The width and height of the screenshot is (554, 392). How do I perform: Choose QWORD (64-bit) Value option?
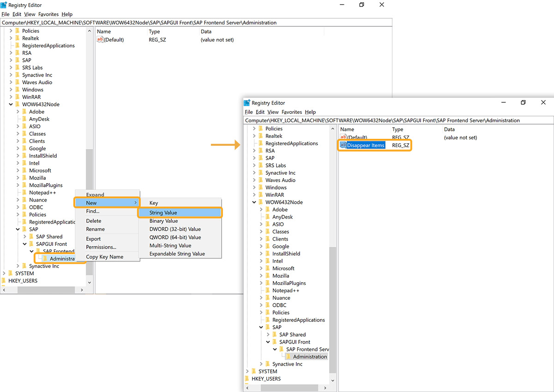point(180,238)
